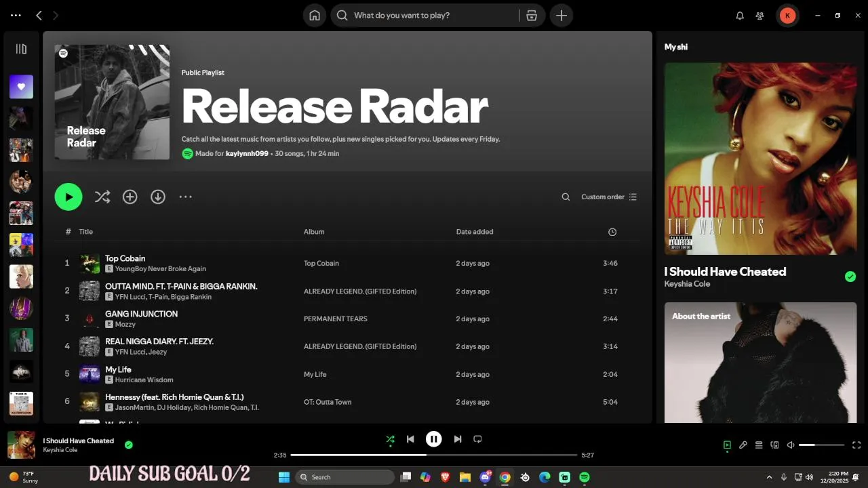Screen dimensions: 868x488
Task: Open 'I Should Have Cheated' title in side panel
Action: [725, 272]
